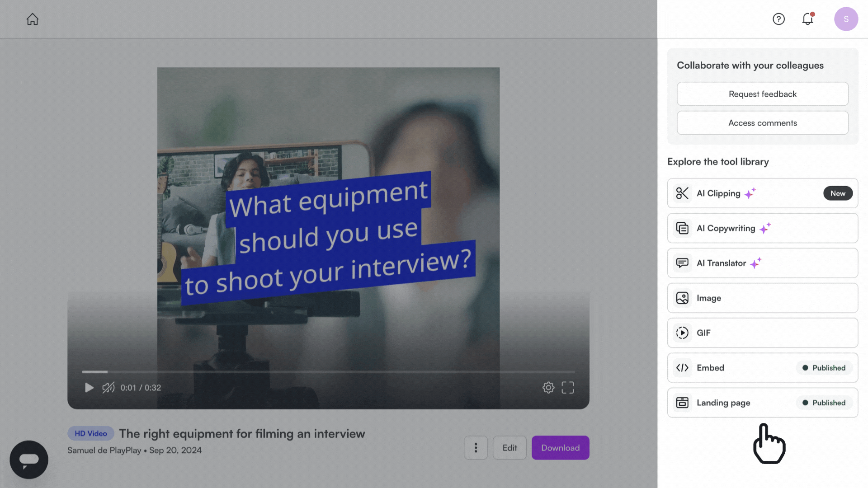Click the AI Clipping sparkle icon
The height and width of the screenshot is (488, 868).
[750, 193]
